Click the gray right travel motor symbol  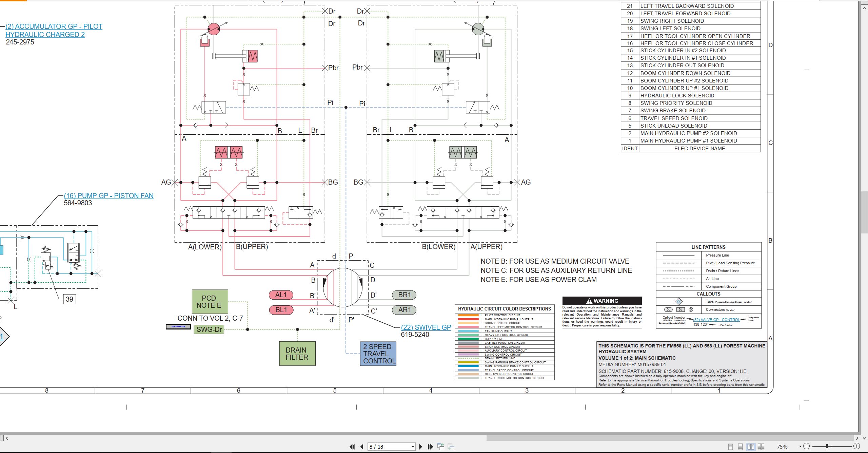click(478, 29)
